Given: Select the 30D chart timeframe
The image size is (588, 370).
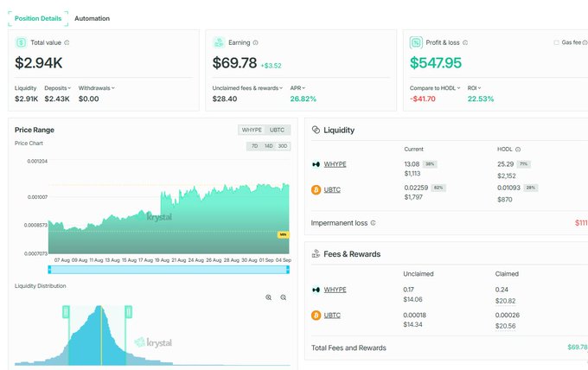Looking at the screenshot, I should (x=283, y=146).
